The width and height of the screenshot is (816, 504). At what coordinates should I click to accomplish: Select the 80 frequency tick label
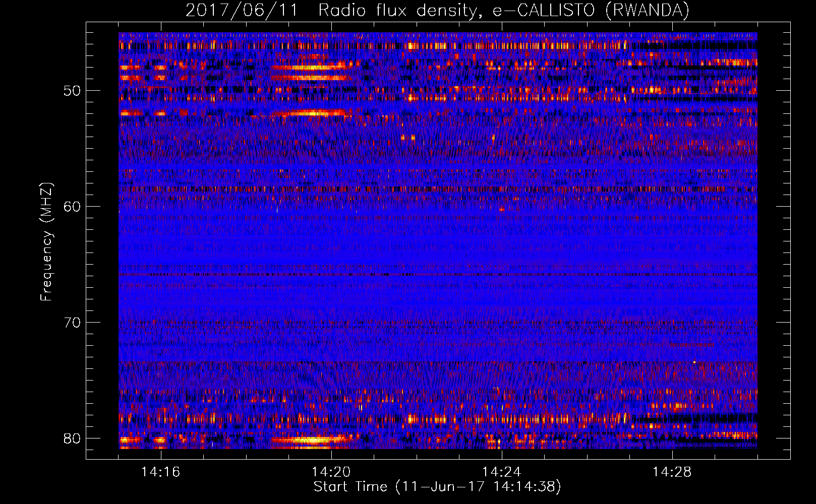(x=72, y=438)
